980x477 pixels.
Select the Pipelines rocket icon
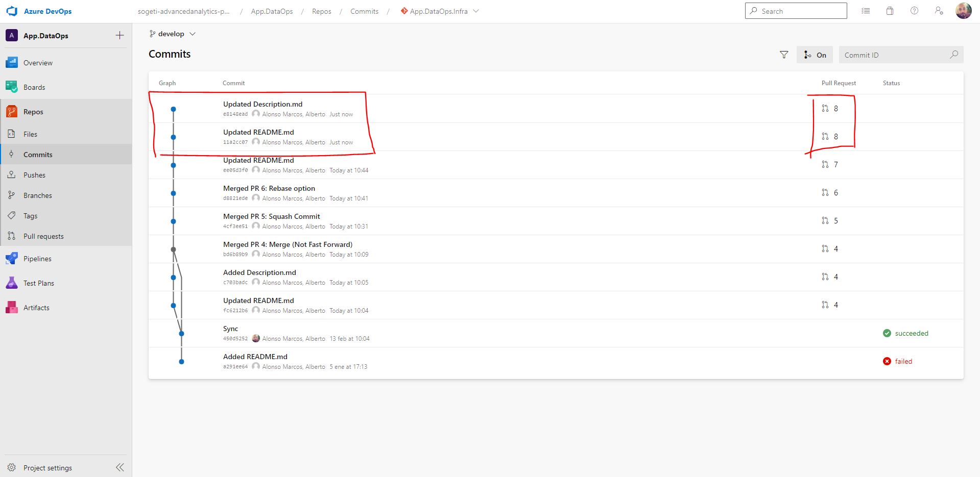point(11,258)
